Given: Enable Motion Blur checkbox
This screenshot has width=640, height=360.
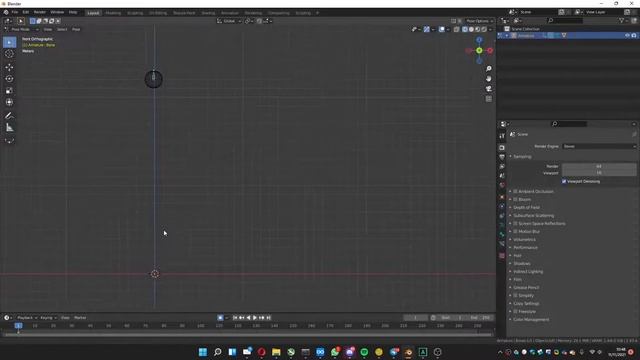Looking at the screenshot, I should (516, 231).
